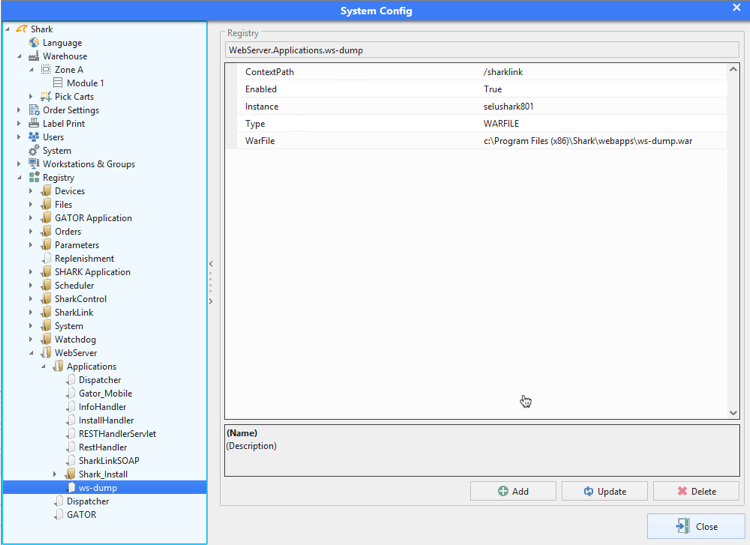
Task: Click the Files folder icon
Action: (46, 204)
